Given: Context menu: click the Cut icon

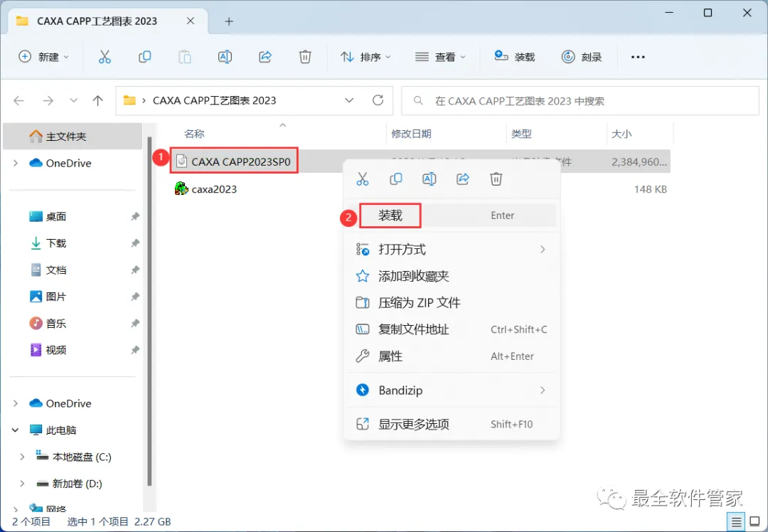Looking at the screenshot, I should tap(363, 179).
